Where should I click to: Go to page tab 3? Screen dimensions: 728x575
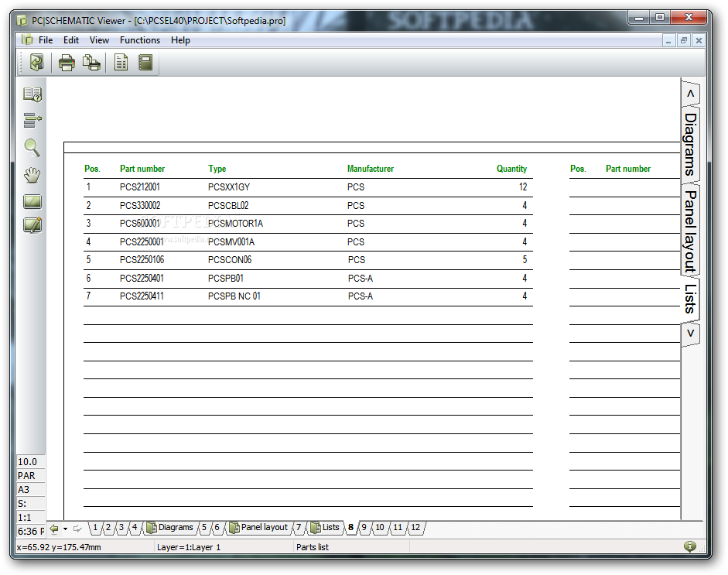click(x=121, y=528)
